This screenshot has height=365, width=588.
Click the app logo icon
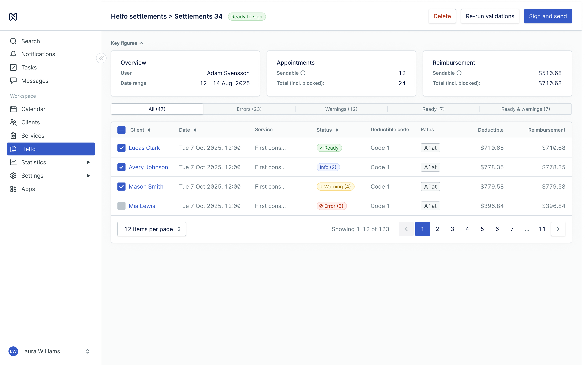pyautogui.click(x=13, y=16)
